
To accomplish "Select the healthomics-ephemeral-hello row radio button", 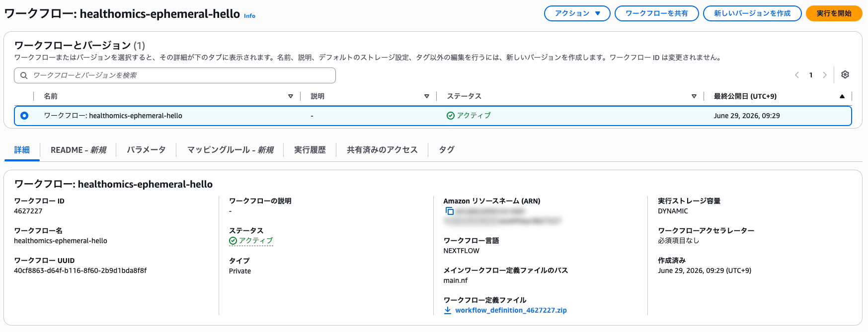I will tap(24, 116).
